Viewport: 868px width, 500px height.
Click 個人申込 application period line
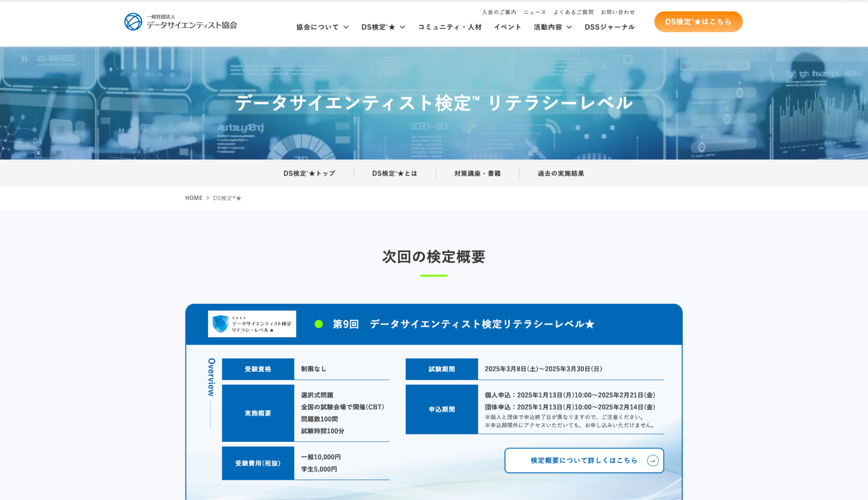pos(570,395)
